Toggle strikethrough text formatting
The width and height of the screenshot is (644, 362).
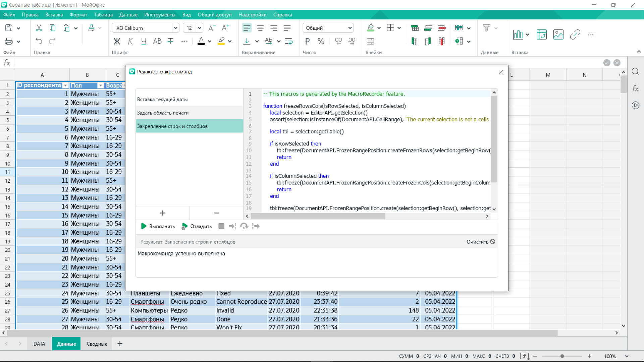[x=170, y=41]
